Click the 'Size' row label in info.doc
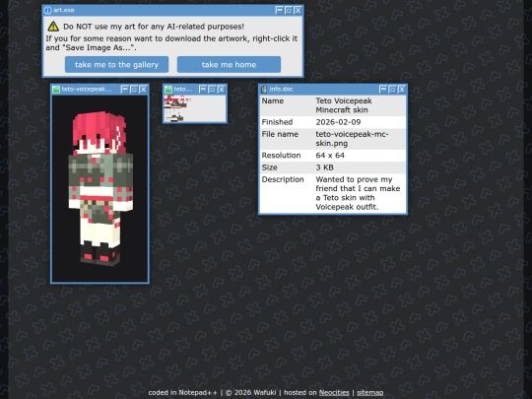The width and height of the screenshot is (532, 399). click(x=269, y=167)
